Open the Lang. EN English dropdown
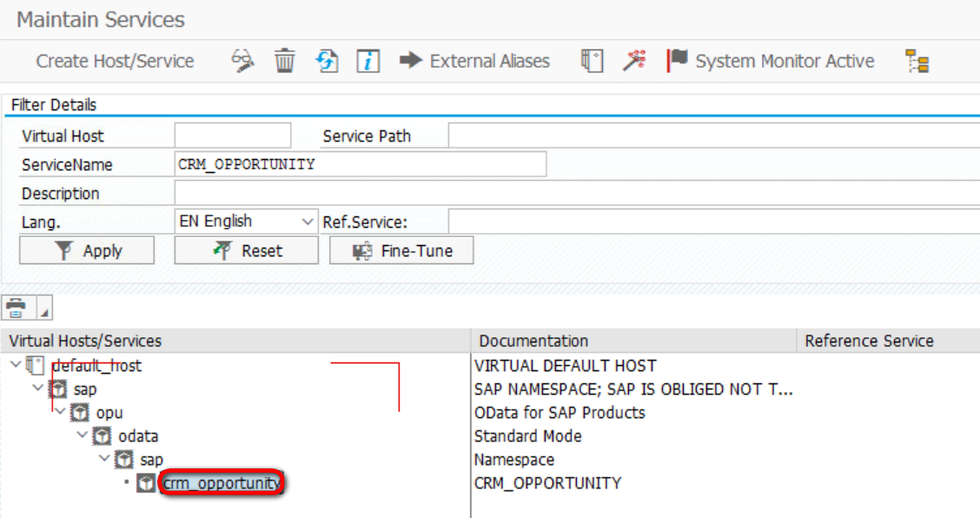 tap(246, 222)
